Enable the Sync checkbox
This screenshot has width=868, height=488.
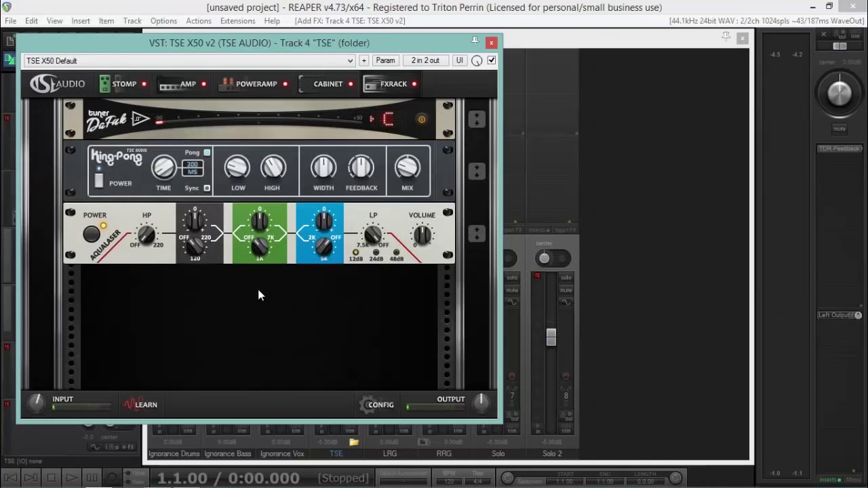click(x=207, y=188)
